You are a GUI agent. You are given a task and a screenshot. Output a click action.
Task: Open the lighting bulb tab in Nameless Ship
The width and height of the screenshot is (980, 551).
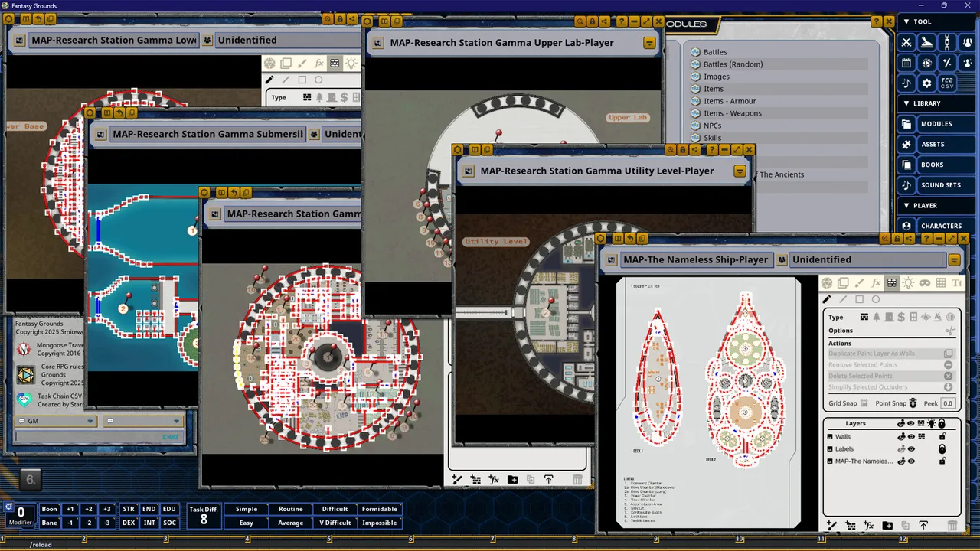(908, 283)
